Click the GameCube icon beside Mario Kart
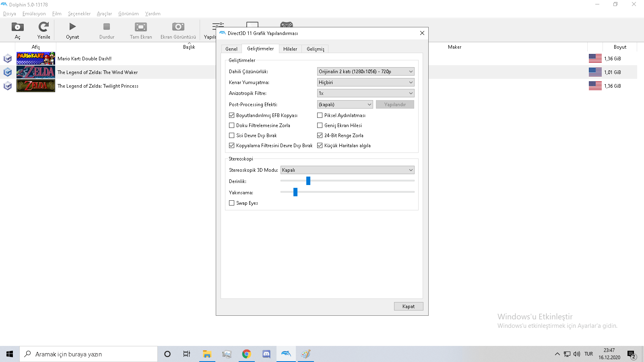 pos(8,59)
